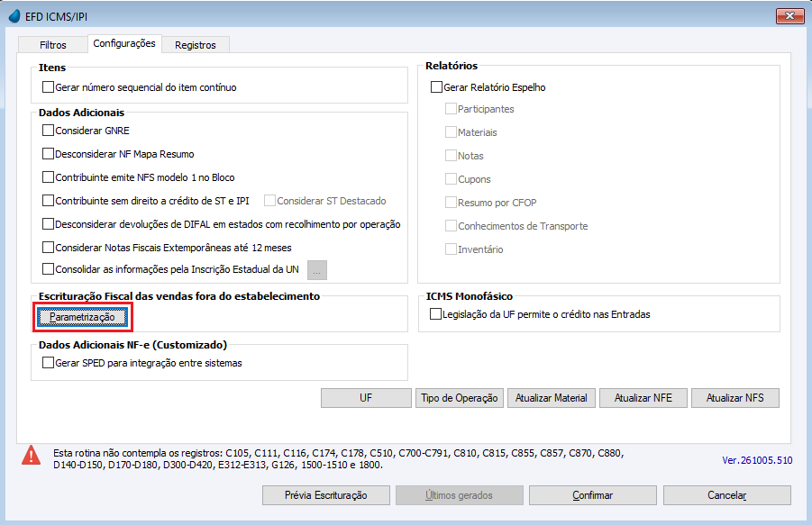Click the red warning triangle icon
The width and height of the screenshot is (812, 525).
click(x=31, y=455)
